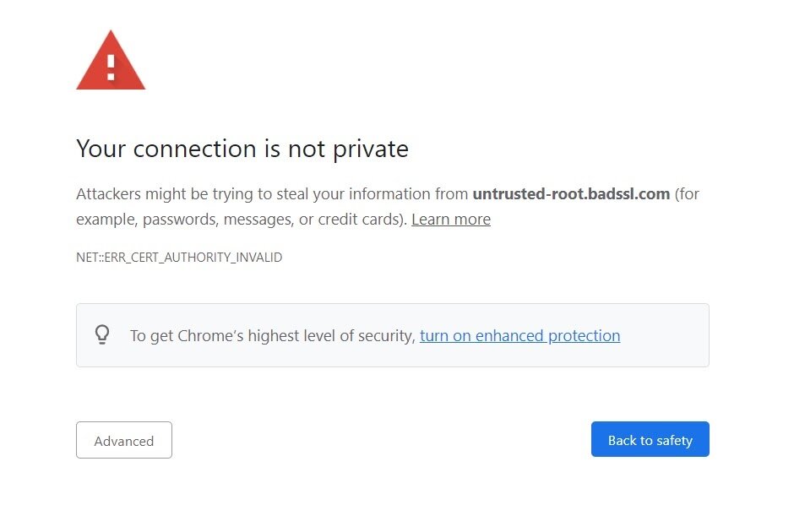Expand the Advanced options button
The width and height of the screenshot is (794, 532).
[x=124, y=441]
